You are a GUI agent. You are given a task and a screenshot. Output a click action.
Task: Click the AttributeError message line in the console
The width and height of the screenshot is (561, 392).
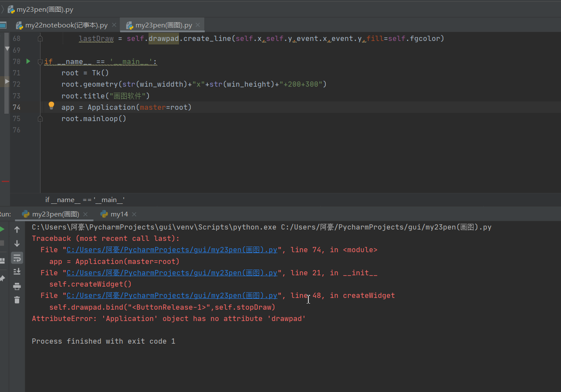pyautogui.click(x=169, y=318)
